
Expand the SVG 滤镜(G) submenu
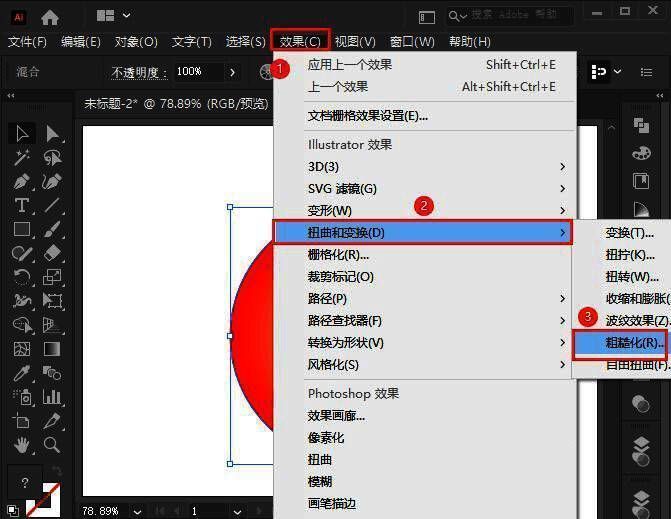pyautogui.click(x=436, y=188)
